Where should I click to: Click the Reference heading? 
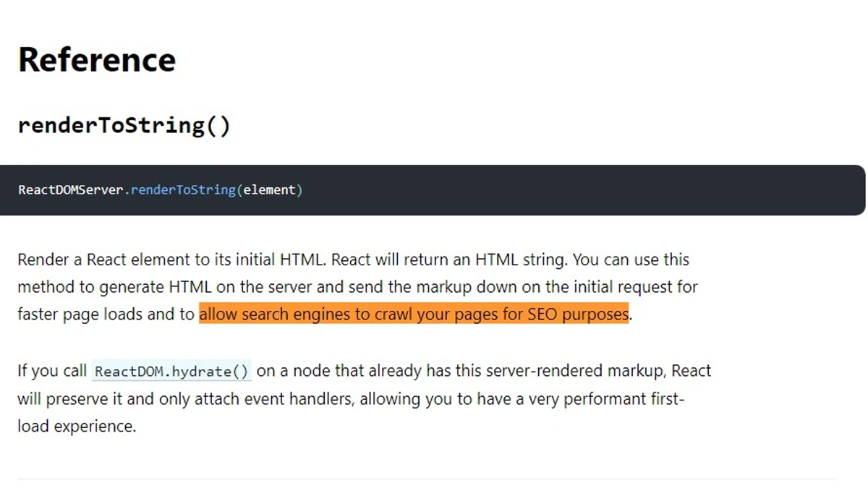(x=97, y=59)
